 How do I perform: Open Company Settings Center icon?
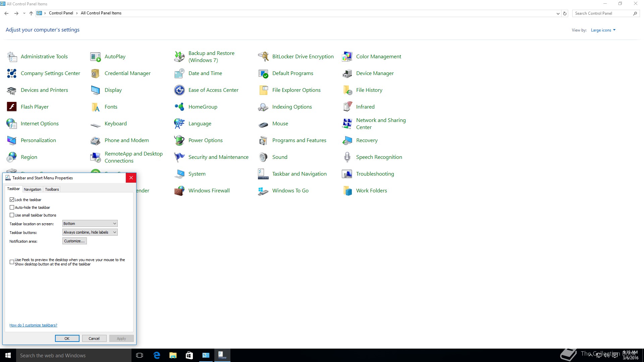[12, 73]
